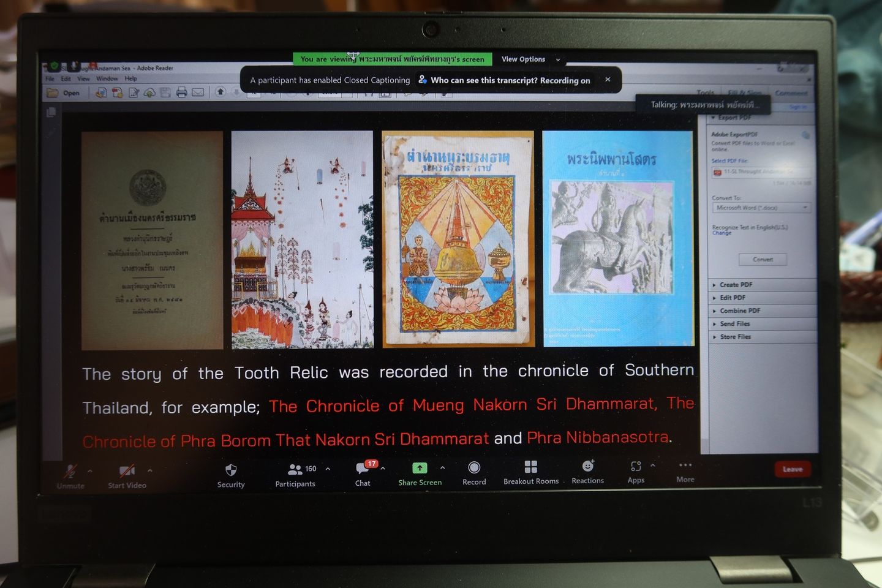Image resolution: width=882 pixels, height=588 pixels.
Task: Click the green encryption shield icon
Action: [54, 66]
